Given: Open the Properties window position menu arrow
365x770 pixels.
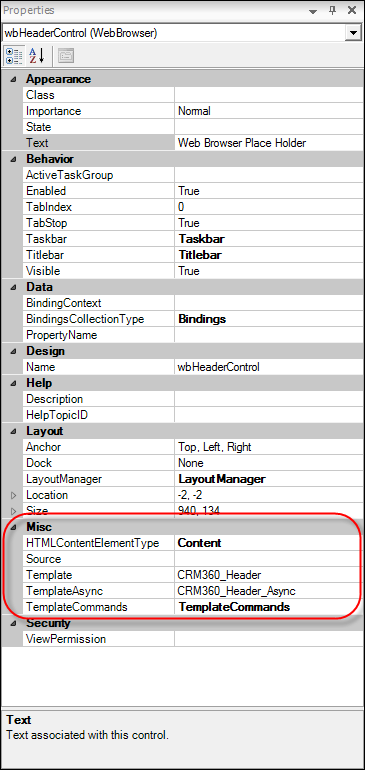Looking at the screenshot, I should 313,11.
